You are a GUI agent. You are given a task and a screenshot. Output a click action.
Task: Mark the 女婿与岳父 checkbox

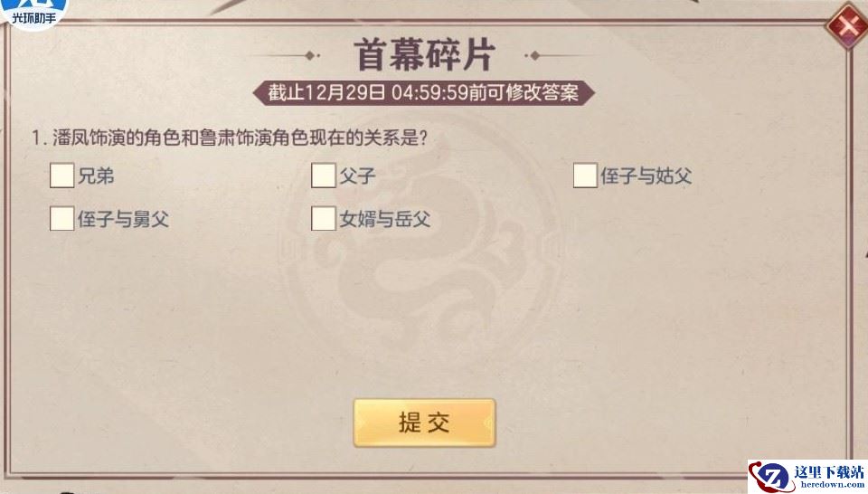tap(323, 219)
